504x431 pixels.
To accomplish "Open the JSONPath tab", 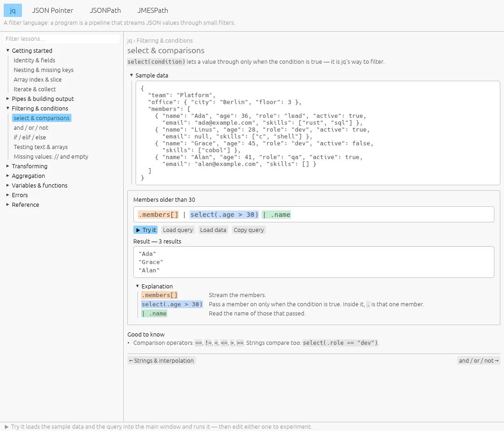I will [105, 10].
